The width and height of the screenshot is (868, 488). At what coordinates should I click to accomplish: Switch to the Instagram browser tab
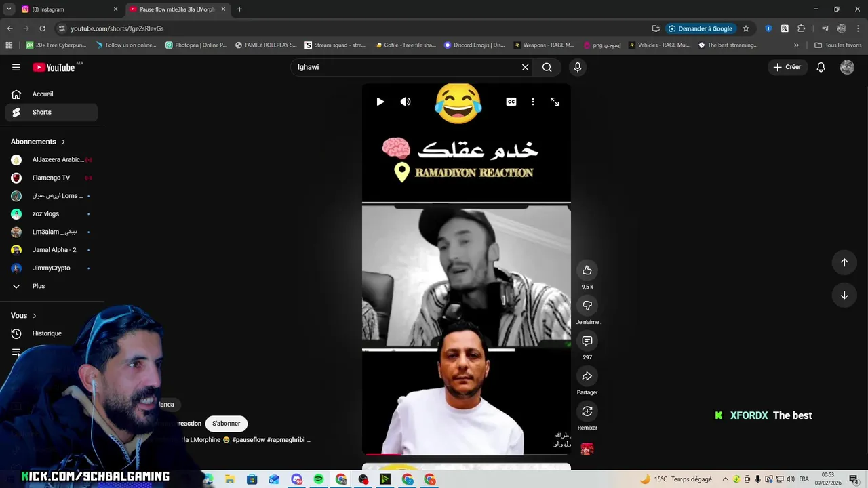coord(68,9)
